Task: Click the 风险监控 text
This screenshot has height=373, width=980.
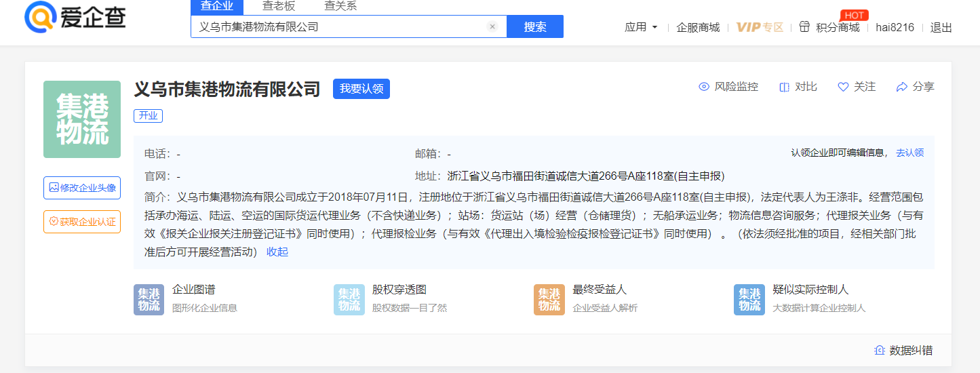Action: coord(737,87)
